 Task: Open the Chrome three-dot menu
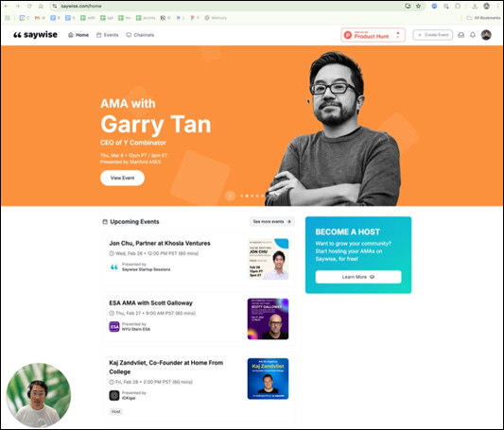498,6
